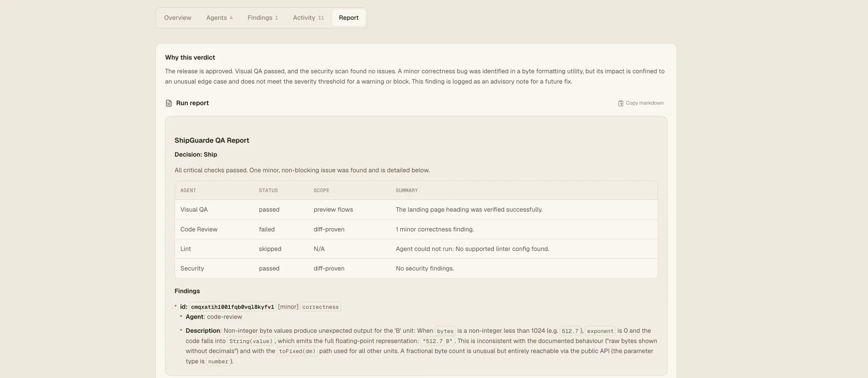Open the Agents tab
Image resolution: width=868 pixels, height=378 pixels.
coord(219,18)
